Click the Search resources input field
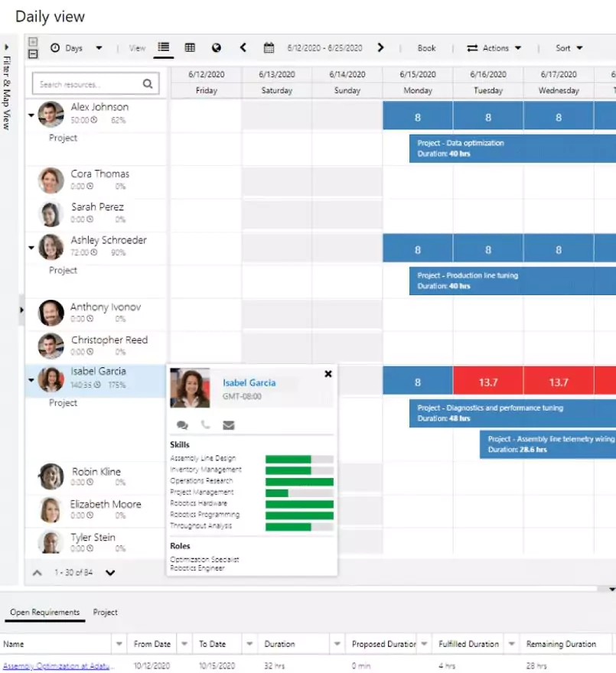The image size is (616, 673). click(88, 84)
